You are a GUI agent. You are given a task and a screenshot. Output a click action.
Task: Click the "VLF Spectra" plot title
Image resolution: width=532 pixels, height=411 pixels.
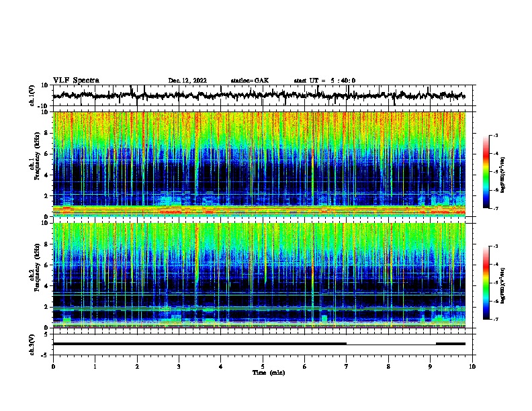coord(76,81)
